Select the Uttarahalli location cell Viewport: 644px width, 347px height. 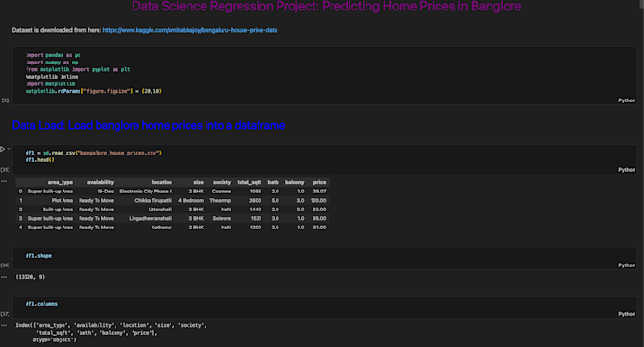point(160,210)
